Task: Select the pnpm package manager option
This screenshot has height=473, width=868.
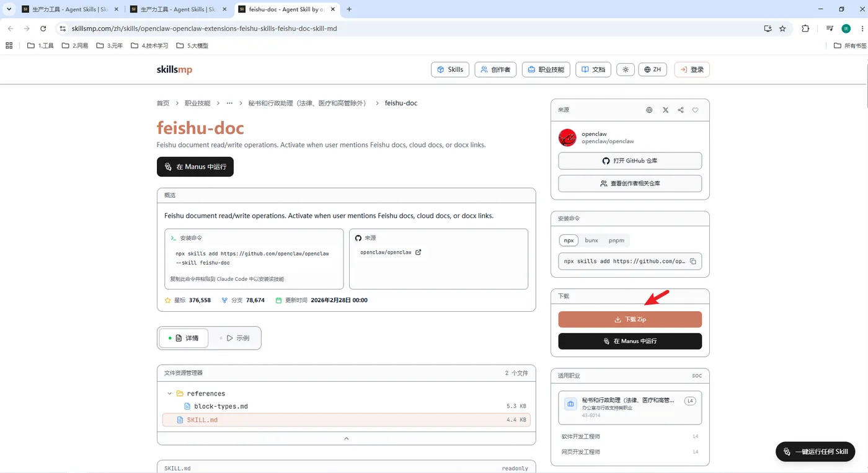Action: click(616, 240)
